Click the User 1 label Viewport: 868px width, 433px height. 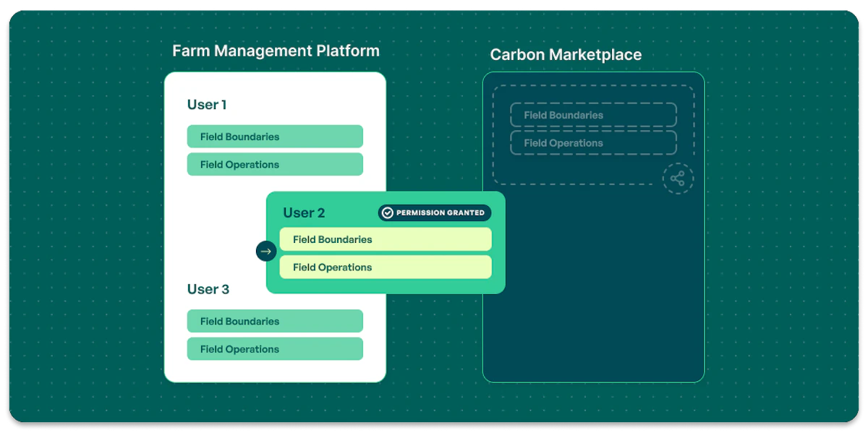pos(207,105)
